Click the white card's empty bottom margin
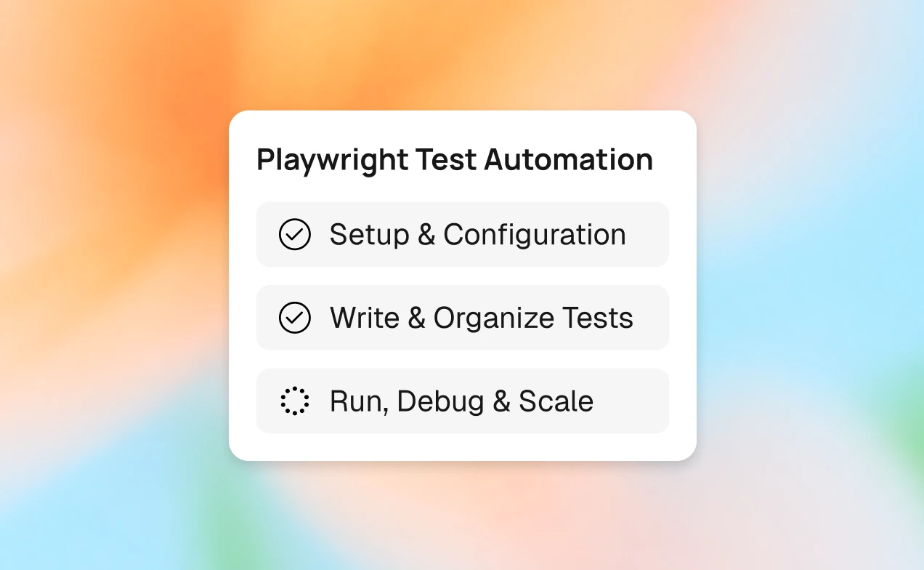Screen dimensions: 924x570 (462, 447)
